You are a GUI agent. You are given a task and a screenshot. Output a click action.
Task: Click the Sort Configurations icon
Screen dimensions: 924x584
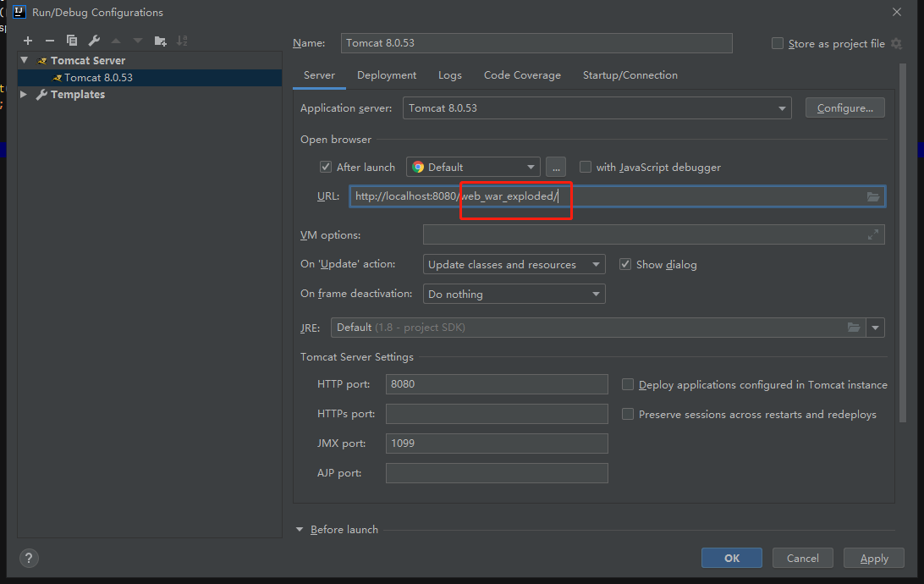pyautogui.click(x=182, y=41)
